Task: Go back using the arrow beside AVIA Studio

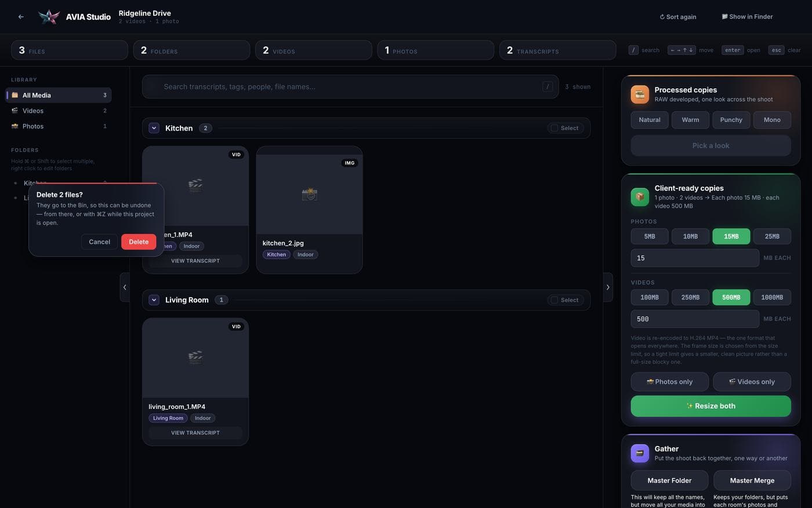Action: 21,17
